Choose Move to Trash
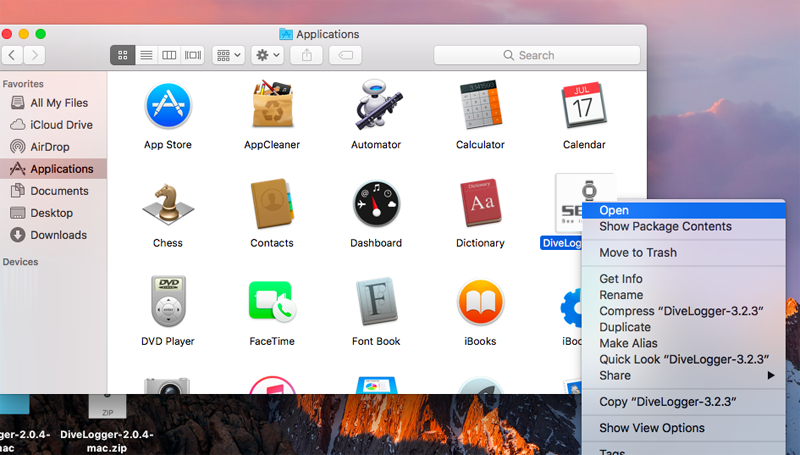 (x=684, y=252)
